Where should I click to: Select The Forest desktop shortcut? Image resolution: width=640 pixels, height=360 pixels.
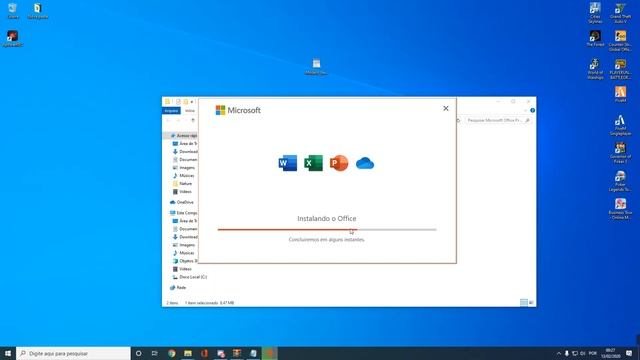click(595, 38)
